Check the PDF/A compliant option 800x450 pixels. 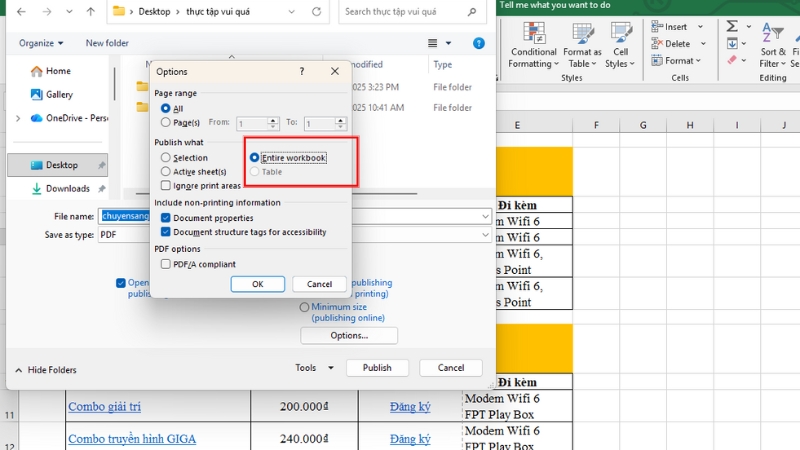click(x=166, y=264)
